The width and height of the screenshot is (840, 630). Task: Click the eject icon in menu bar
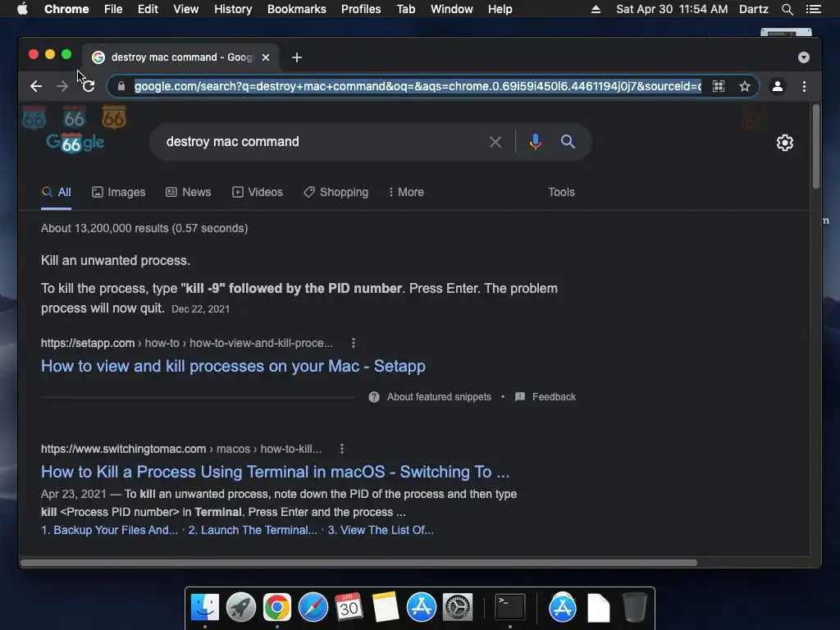click(596, 9)
